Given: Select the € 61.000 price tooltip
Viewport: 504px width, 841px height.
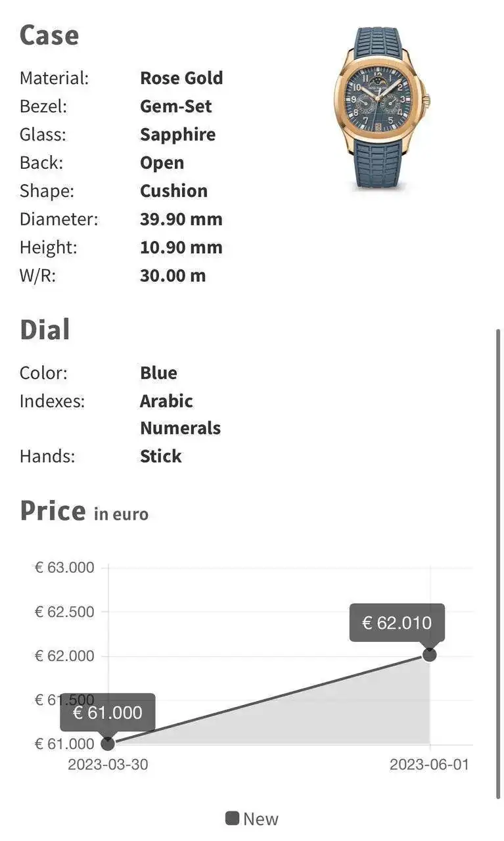Looking at the screenshot, I should click(x=108, y=712).
